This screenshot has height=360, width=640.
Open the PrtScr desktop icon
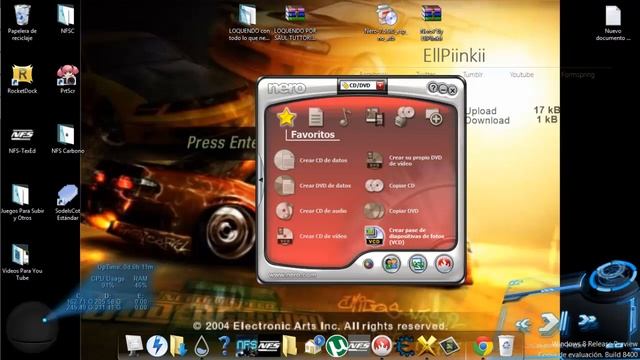point(67,79)
